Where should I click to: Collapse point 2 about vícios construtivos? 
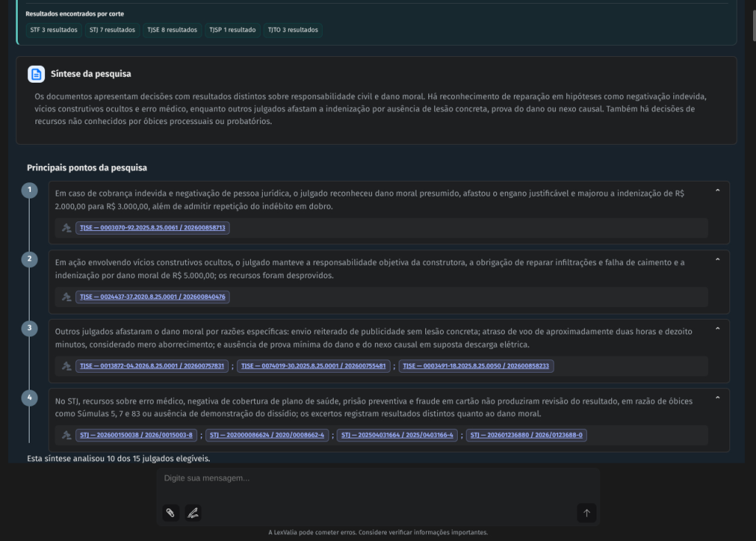coord(718,259)
